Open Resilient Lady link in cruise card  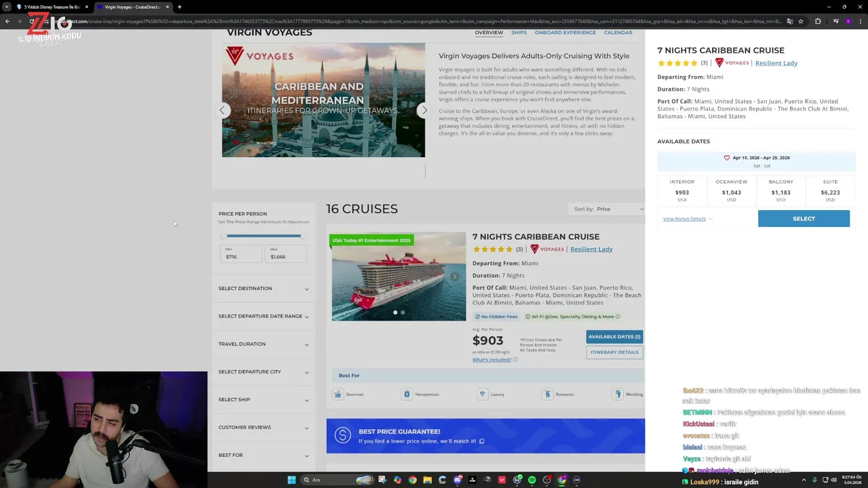[591, 249]
